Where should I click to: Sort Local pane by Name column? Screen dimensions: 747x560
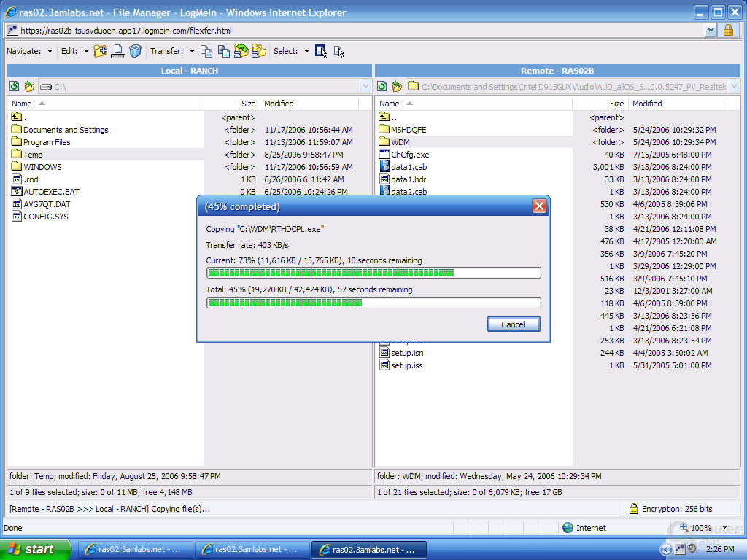point(105,104)
